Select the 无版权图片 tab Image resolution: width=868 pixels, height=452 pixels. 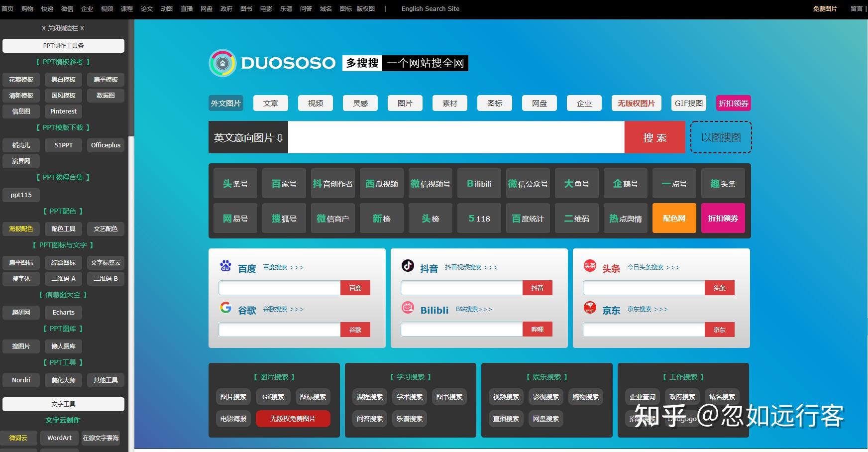click(x=637, y=103)
